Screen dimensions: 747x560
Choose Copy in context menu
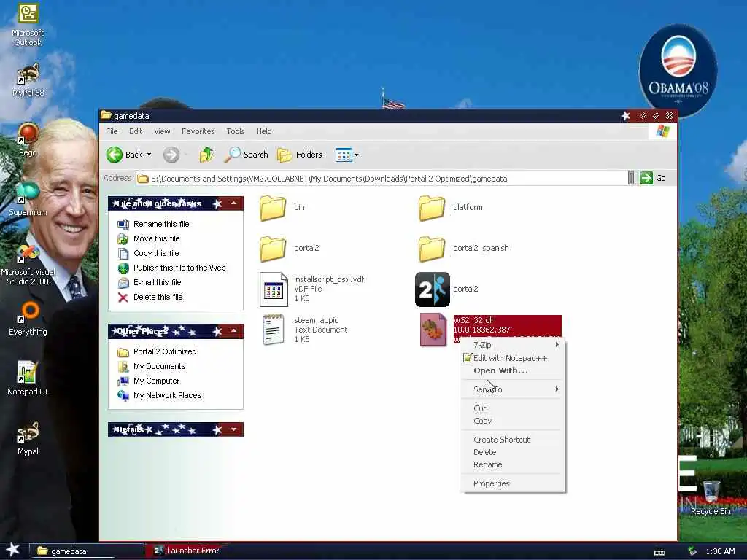[513, 421]
